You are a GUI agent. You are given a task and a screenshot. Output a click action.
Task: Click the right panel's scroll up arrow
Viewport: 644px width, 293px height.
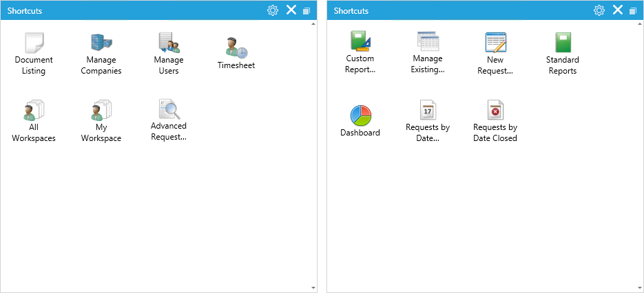pyautogui.click(x=640, y=24)
